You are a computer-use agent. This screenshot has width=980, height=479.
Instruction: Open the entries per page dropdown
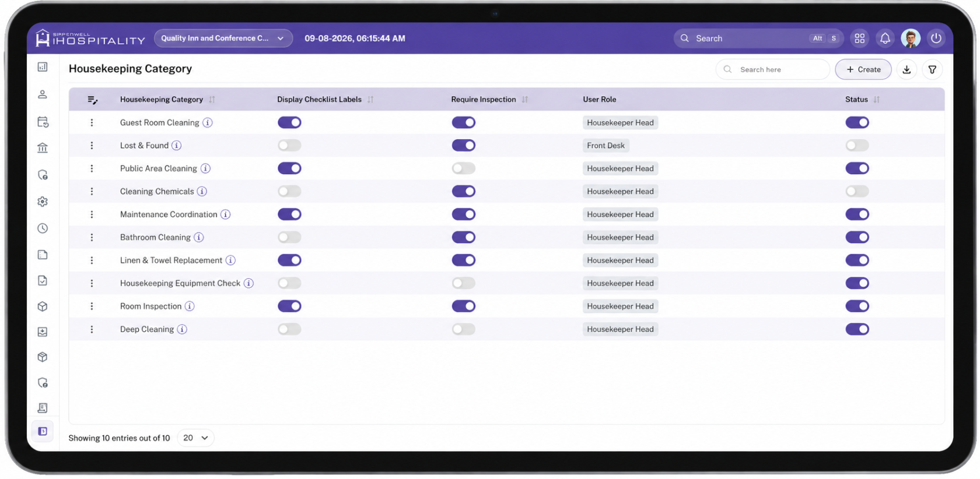tap(195, 438)
